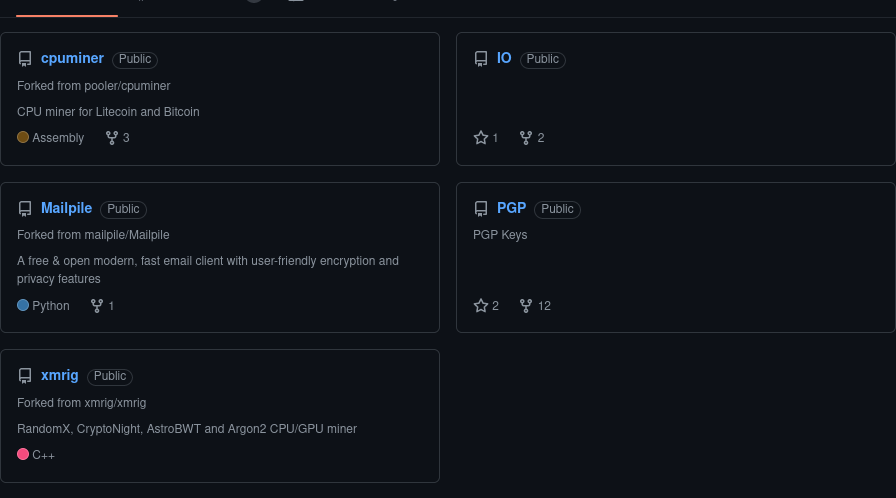
Task: Click the repository icon beside cpuminer
Action: (25, 59)
